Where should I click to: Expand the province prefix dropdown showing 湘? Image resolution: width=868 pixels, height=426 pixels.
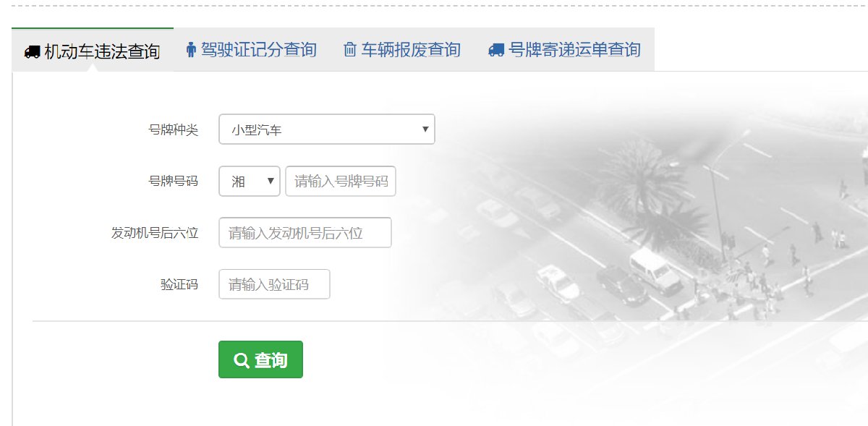[x=249, y=181]
